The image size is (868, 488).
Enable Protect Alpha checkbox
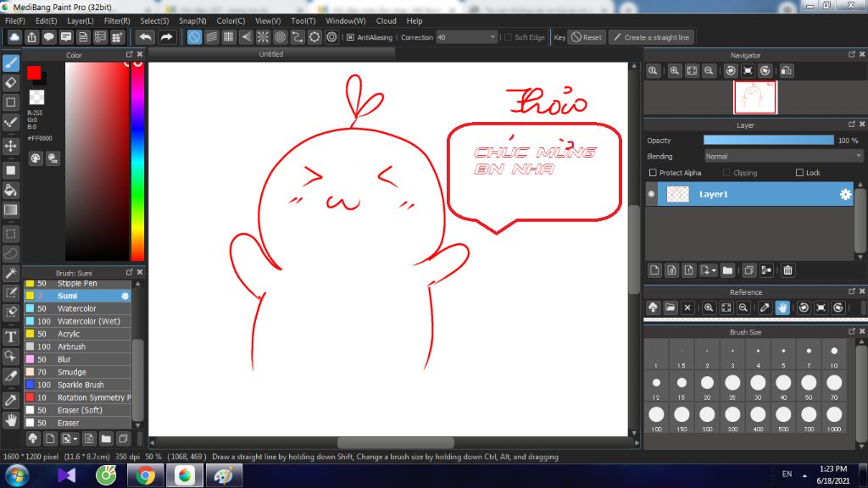click(x=653, y=173)
